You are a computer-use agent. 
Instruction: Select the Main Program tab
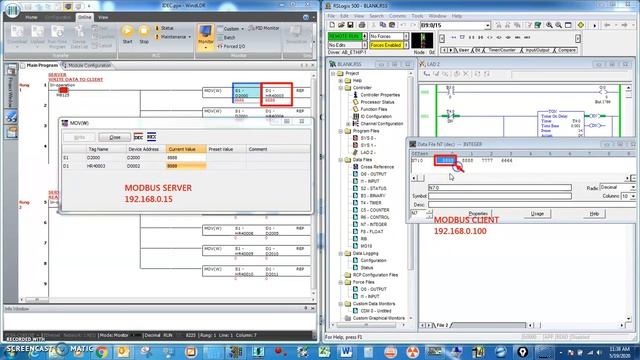click(x=40, y=65)
